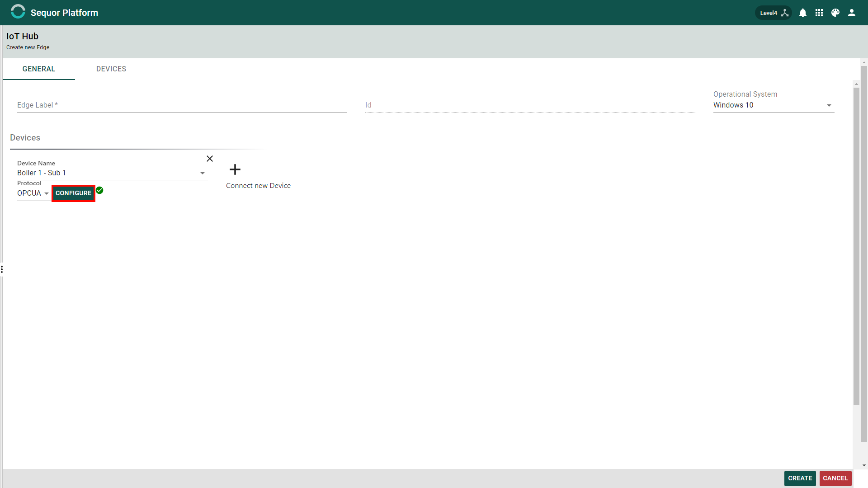Click the Id field

(x=530, y=105)
